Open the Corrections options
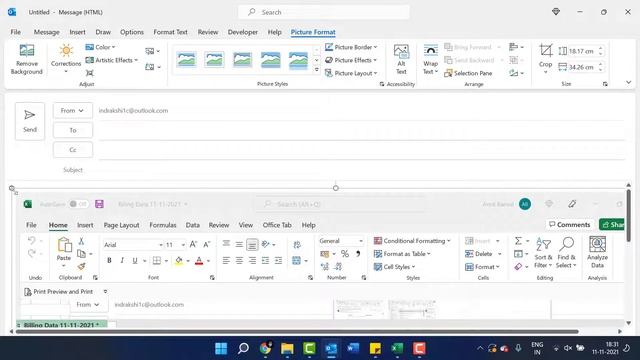 coord(66,60)
